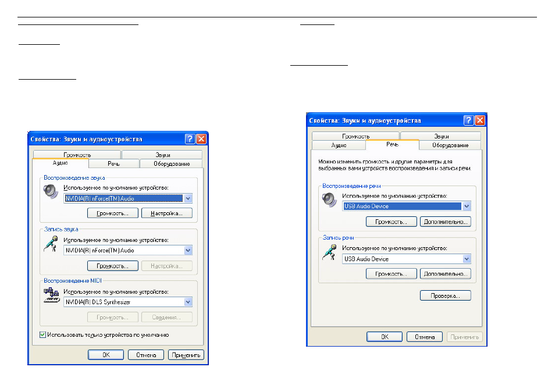The width and height of the screenshot is (555, 392).
Task: Click Дополнительно button under Запись речи
Action: 445,274
